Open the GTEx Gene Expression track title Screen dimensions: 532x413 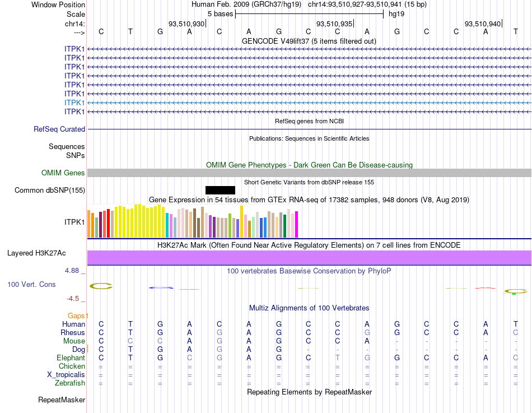click(x=309, y=199)
